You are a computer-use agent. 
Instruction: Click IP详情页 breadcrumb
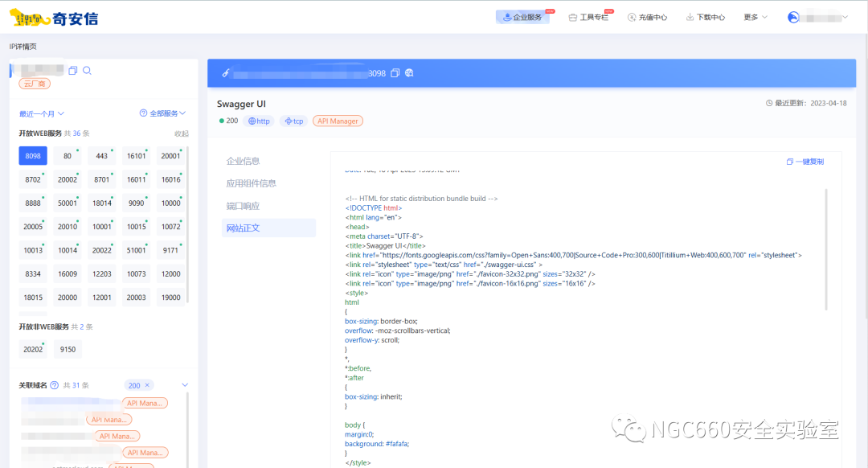click(23, 47)
